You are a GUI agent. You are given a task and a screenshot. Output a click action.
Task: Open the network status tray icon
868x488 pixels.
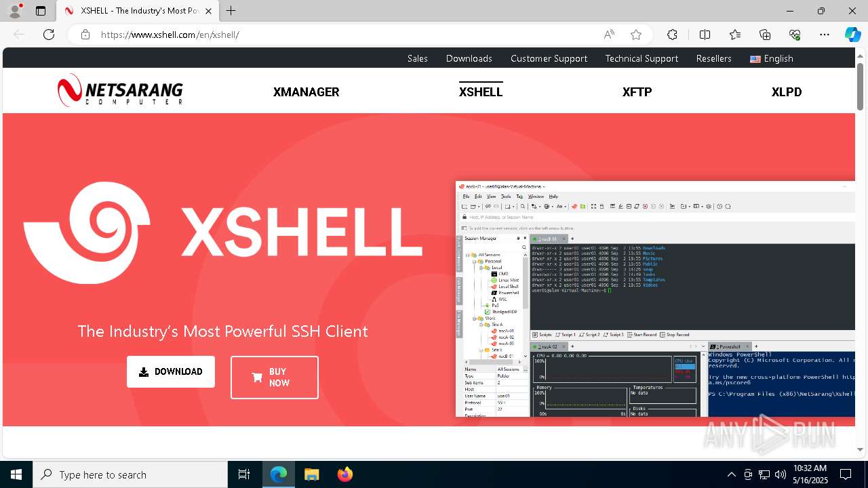tap(764, 474)
